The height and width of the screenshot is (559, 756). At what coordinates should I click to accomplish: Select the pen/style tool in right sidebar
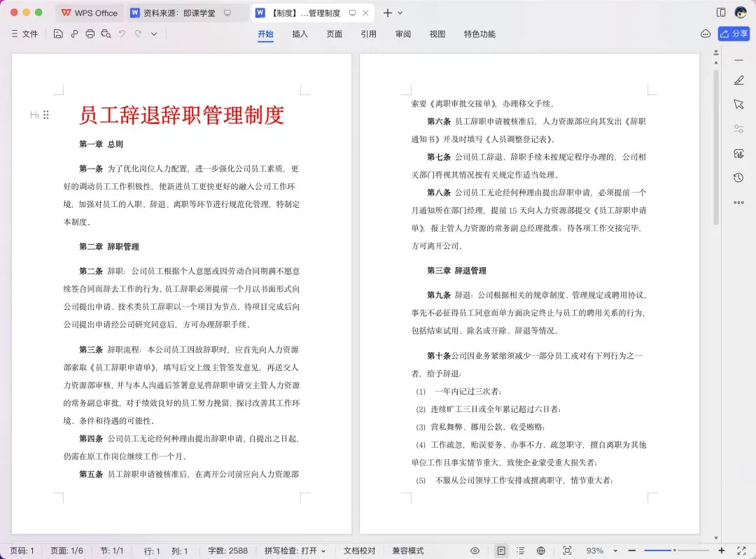738,80
